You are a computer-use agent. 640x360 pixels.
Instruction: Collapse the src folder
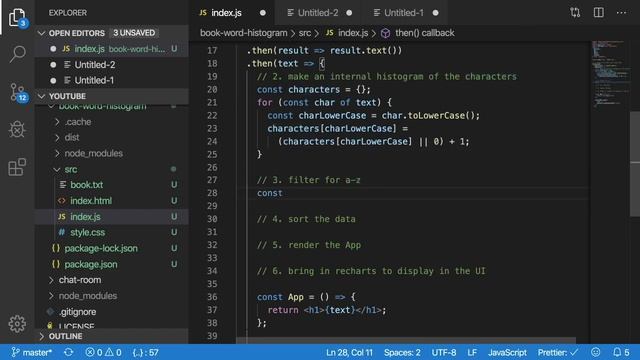click(x=111, y=169)
